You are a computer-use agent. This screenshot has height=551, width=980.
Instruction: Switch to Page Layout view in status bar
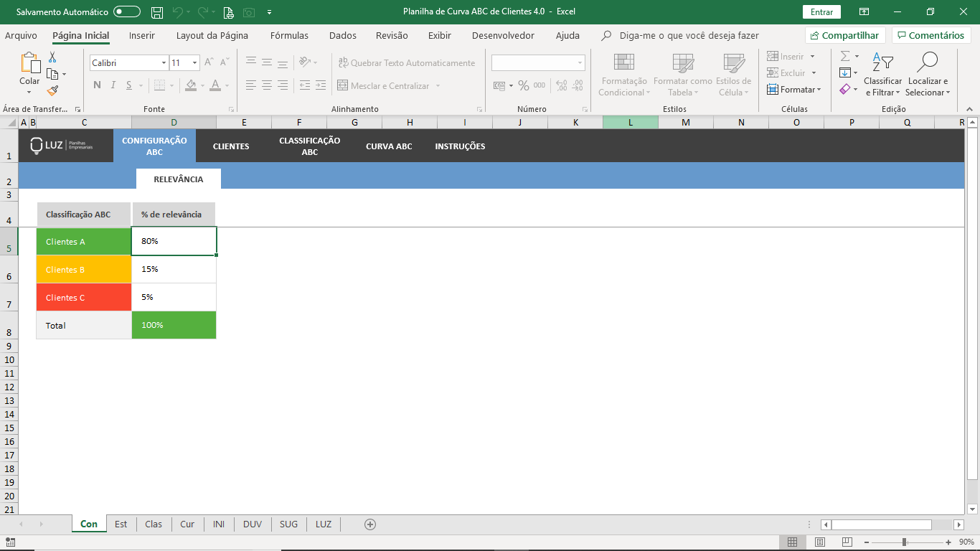(x=819, y=542)
